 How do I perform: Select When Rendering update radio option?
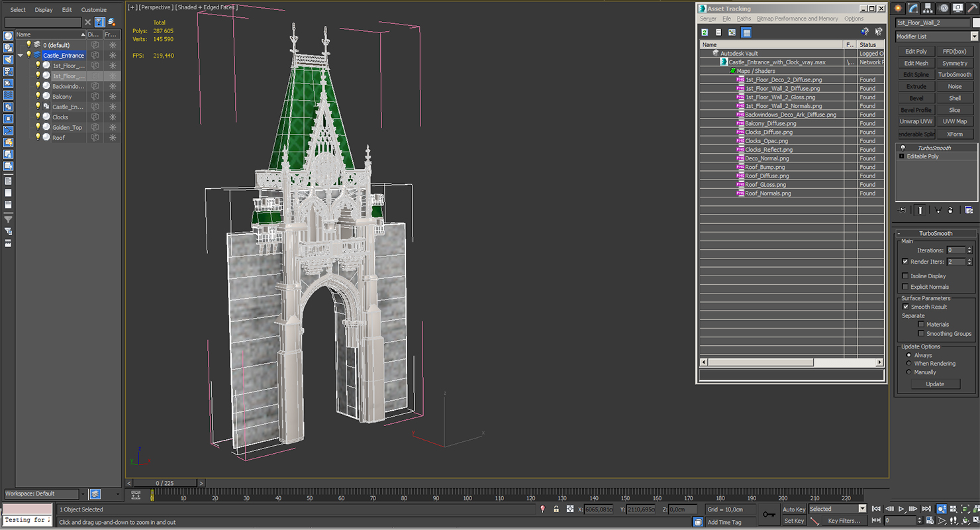pos(908,364)
